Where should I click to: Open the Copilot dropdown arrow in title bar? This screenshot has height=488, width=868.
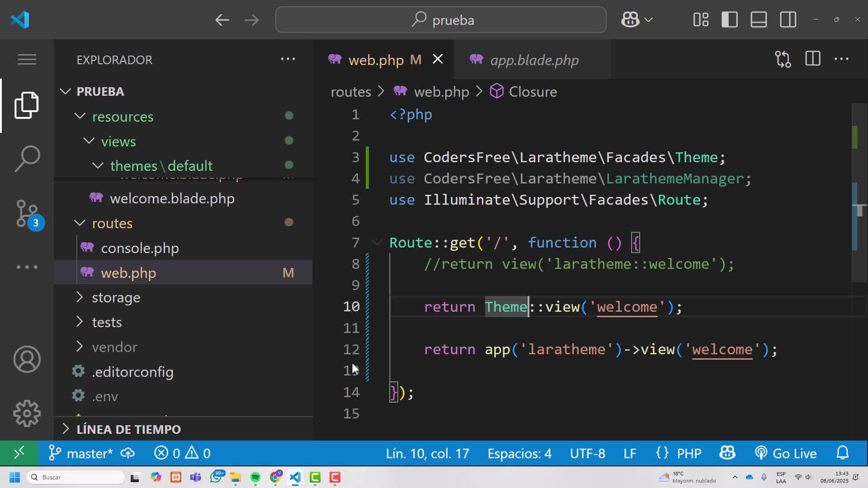[649, 20]
